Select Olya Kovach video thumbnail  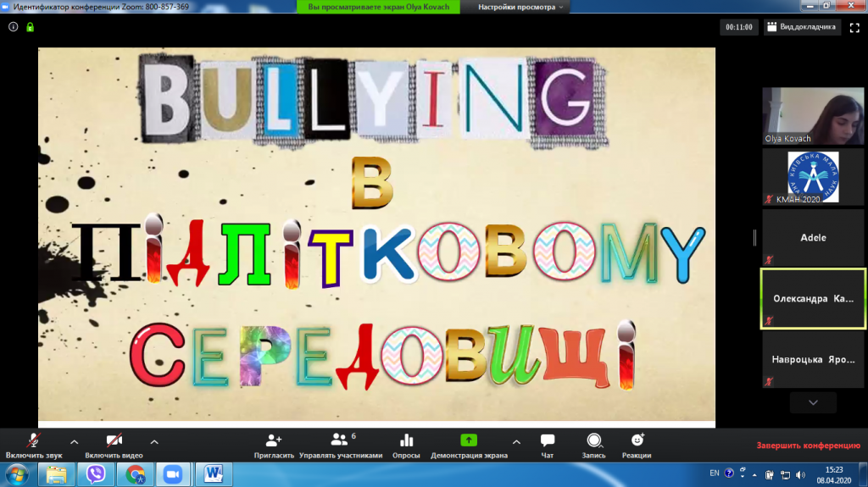coord(813,116)
